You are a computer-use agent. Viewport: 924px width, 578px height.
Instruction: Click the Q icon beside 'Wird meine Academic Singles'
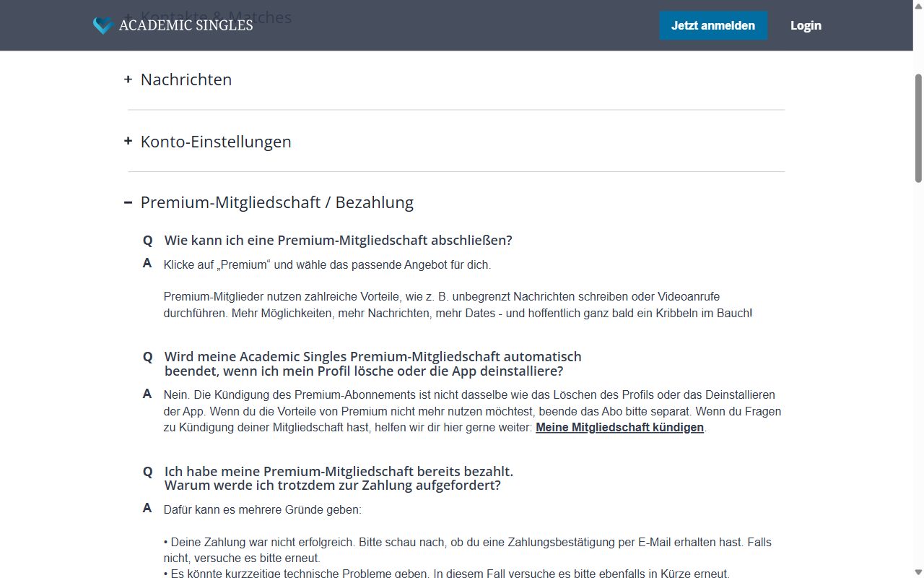[147, 357]
